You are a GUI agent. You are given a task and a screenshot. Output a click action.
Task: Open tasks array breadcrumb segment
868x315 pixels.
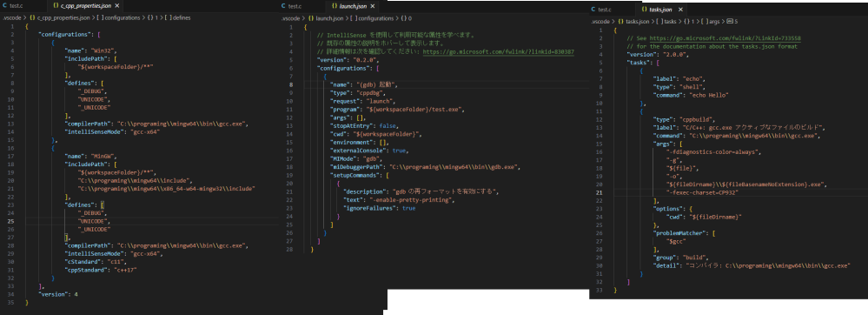(666, 22)
